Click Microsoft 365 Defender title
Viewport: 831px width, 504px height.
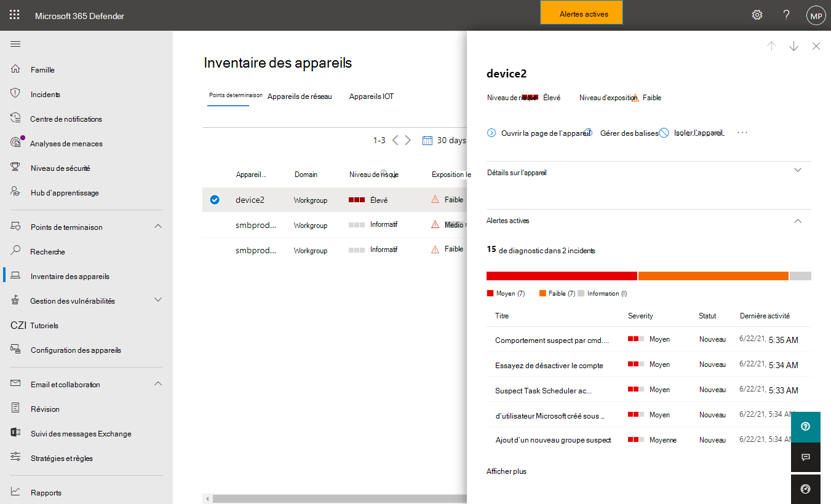[79, 16]
